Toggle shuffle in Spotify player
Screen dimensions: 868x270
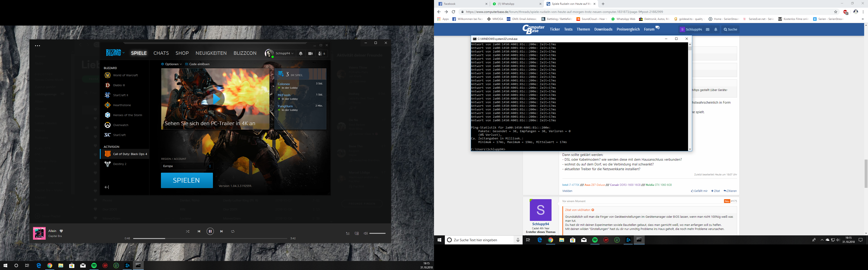point(188,232)
